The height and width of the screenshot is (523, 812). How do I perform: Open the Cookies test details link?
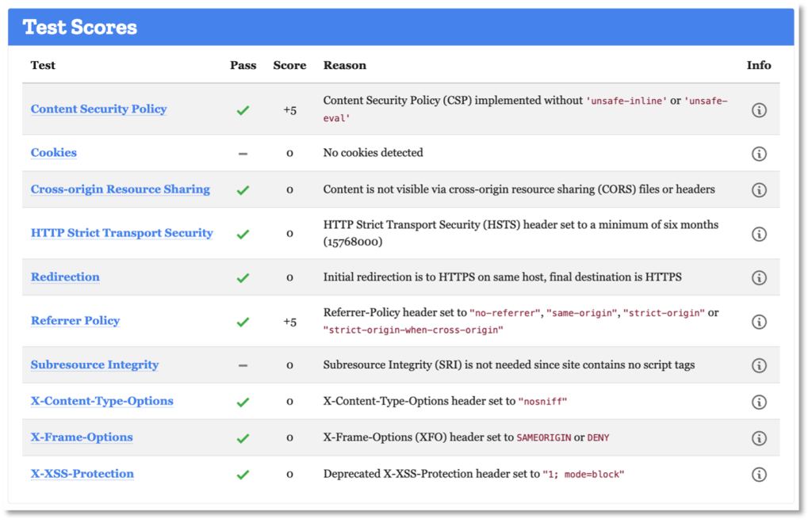(x=53, y=152)
